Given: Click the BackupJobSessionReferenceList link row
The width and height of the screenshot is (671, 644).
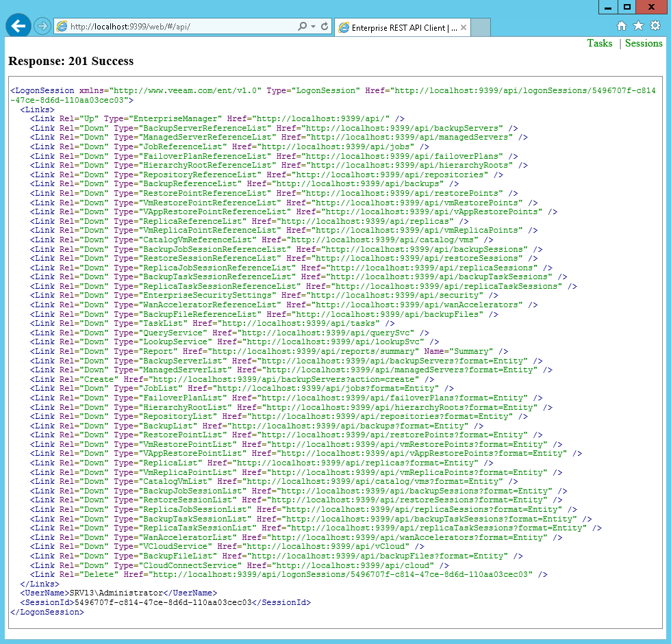Looking at the screenshot, I should point(286,249).
